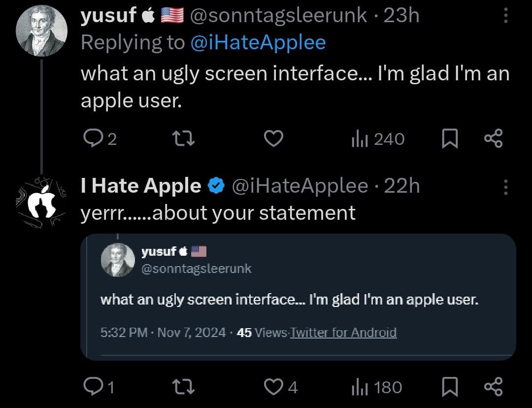The height and width of the screenshot is (408, 532).
Task: Bookmark yusuf's tweet
Action: point(450,139)
